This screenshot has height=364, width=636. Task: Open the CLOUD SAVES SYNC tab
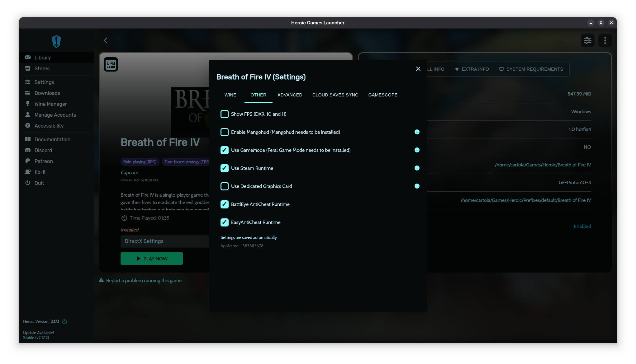[x=335, y=95]
